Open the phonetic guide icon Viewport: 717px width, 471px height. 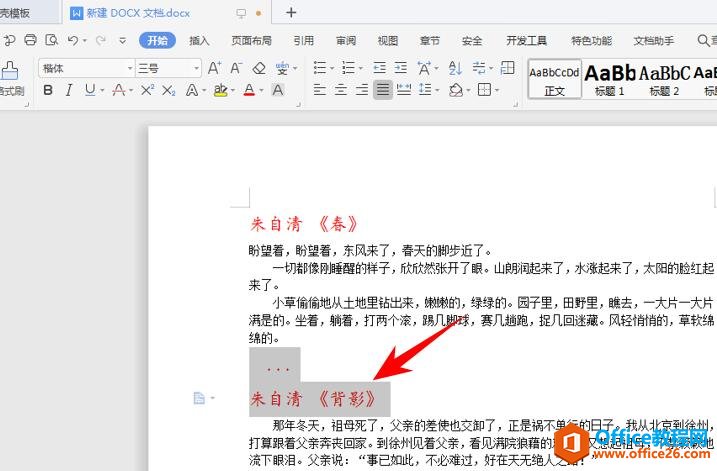click(x=282, y=69)
